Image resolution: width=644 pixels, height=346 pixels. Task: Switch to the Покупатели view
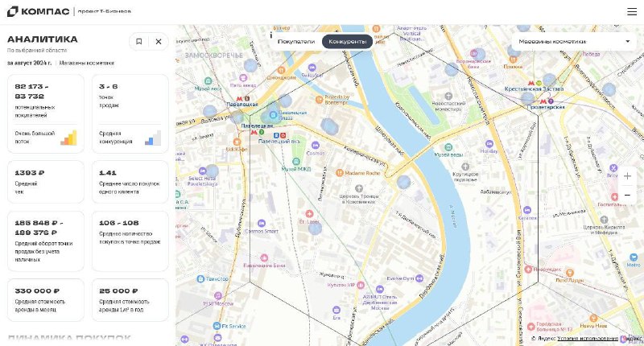(x=296, y=42)
